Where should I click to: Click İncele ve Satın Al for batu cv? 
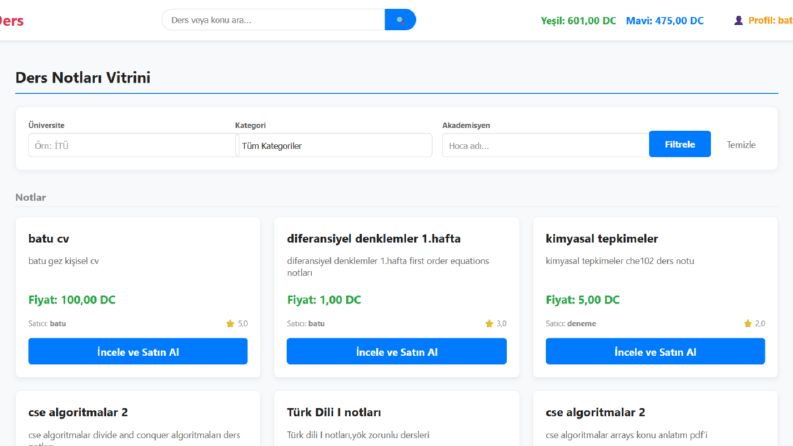coord(138,351)
